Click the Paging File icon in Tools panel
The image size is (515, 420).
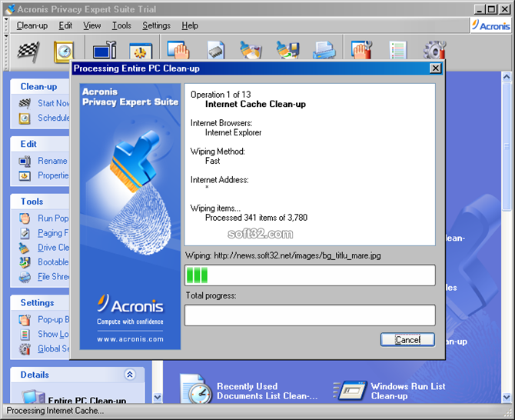coord(25,233)
